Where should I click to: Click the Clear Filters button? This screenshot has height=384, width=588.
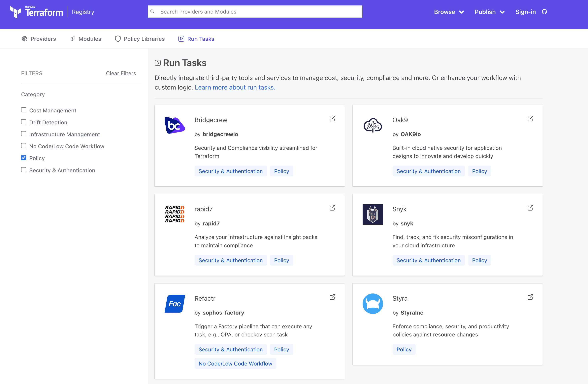pos(121,73)
